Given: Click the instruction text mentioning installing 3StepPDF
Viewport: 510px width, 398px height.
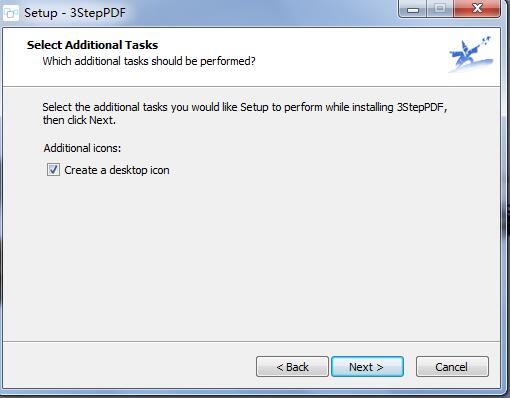Looking at the screenshot, I should pos(245,113).
